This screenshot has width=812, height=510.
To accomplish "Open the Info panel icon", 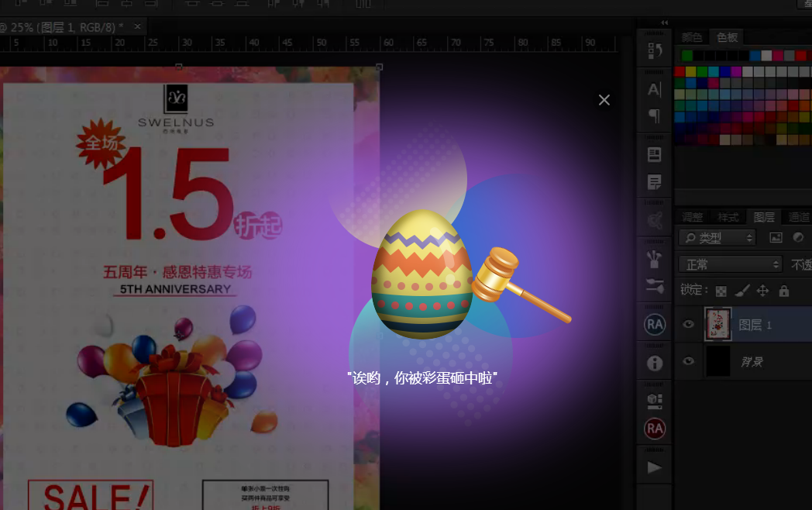I will pos(655,363).
